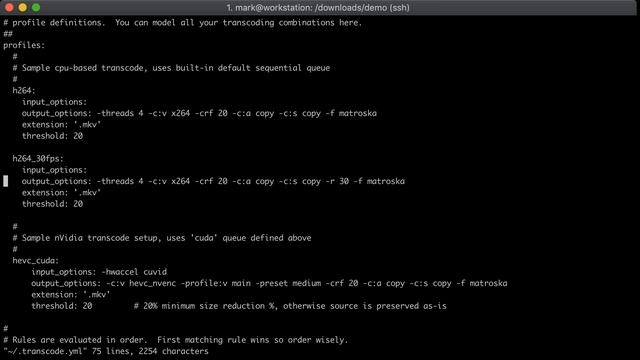Click the 'h264_30fps:' profile name

tap(38, 159)
